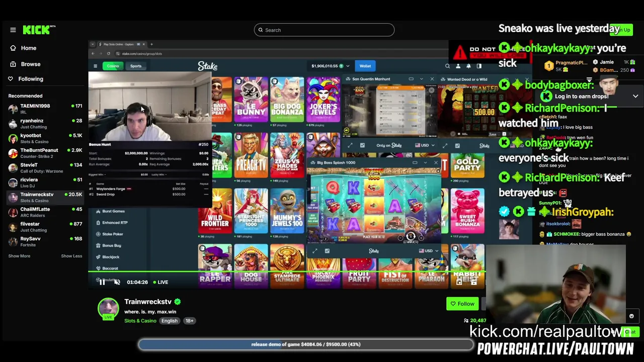
Task: Click the Kick search field
Action: tap(324, 30)
